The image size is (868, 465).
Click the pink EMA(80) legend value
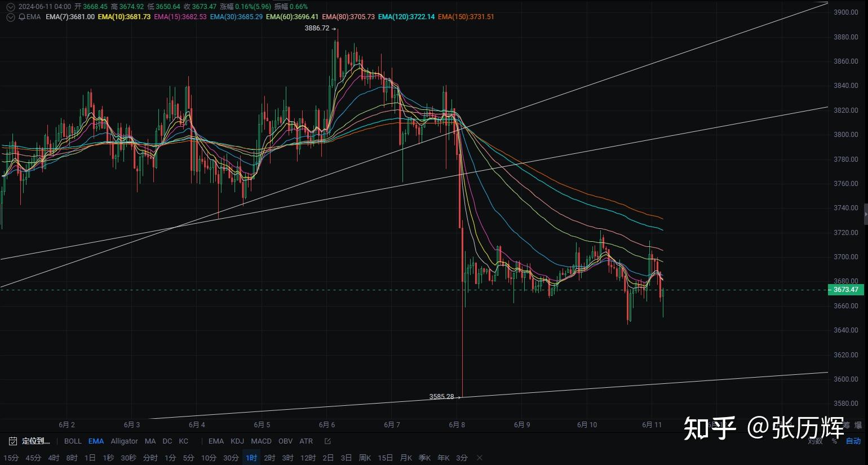(x=348, y=17)
